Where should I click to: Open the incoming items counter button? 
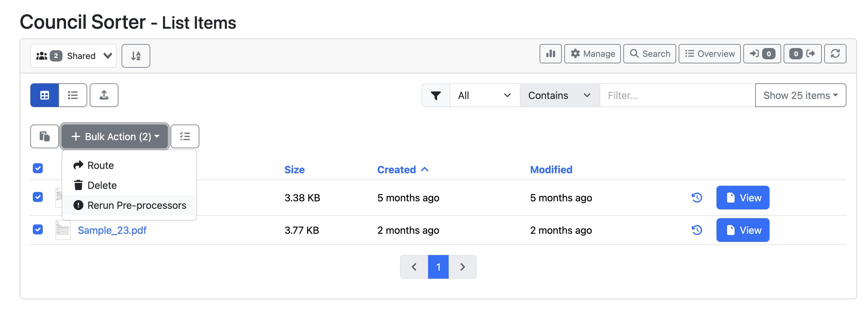[x=762, y=54]
